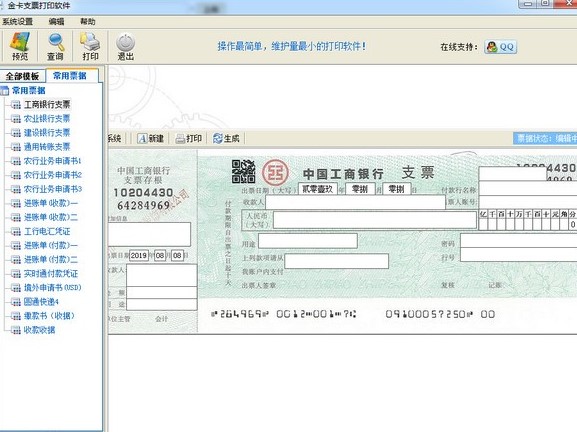The image size is (577, 432).
Task: Click 打印 in the check editor toolbar
Action: (x=189, y=138)
